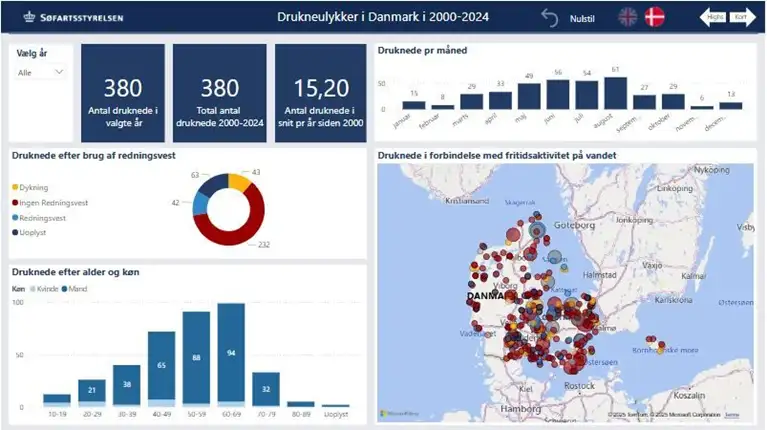Select the 60-69 age group bar

[231, 355]
